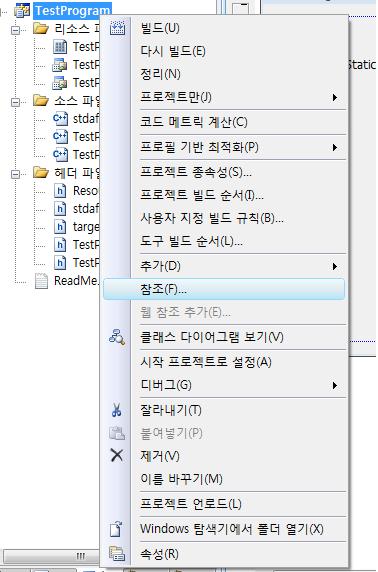Image resolution: width=378 pixels, height=572 pixels.
Task: Click the 소스 파일 folder icon
Action: [41, 100]
